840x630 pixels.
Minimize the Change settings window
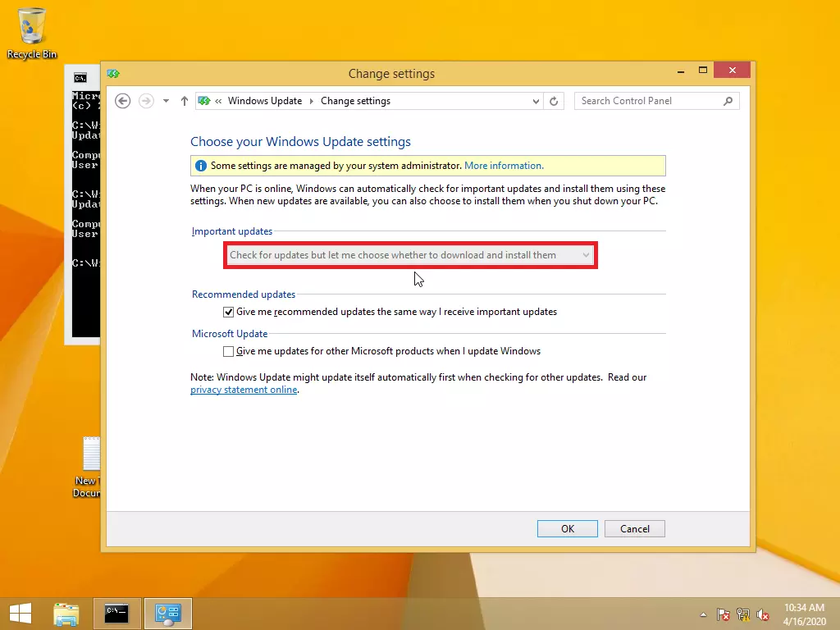[x=681, y=71]
